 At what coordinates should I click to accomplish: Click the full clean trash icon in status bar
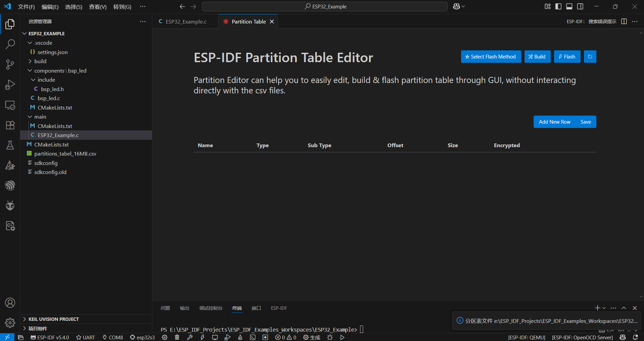coord(177,337)
